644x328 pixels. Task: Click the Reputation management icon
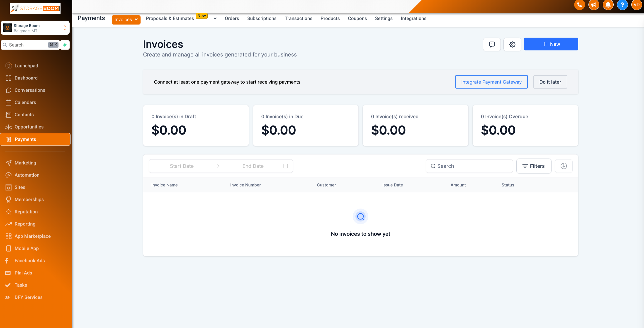click(8, 212)
